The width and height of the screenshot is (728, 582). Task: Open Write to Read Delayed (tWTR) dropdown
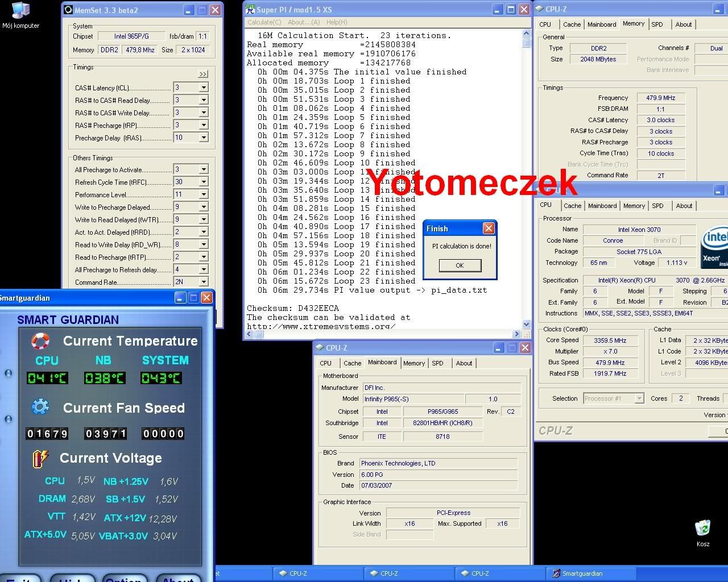(x=203, y=219)
